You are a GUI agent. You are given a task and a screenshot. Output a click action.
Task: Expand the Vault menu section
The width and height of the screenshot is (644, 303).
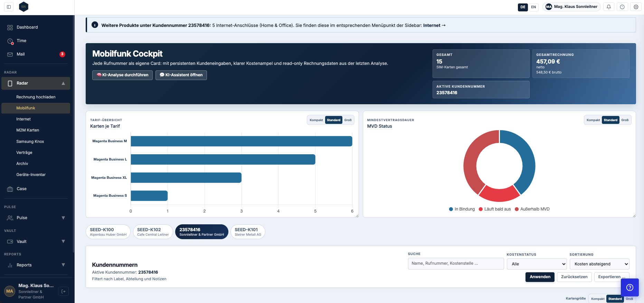tap(63, 242)
